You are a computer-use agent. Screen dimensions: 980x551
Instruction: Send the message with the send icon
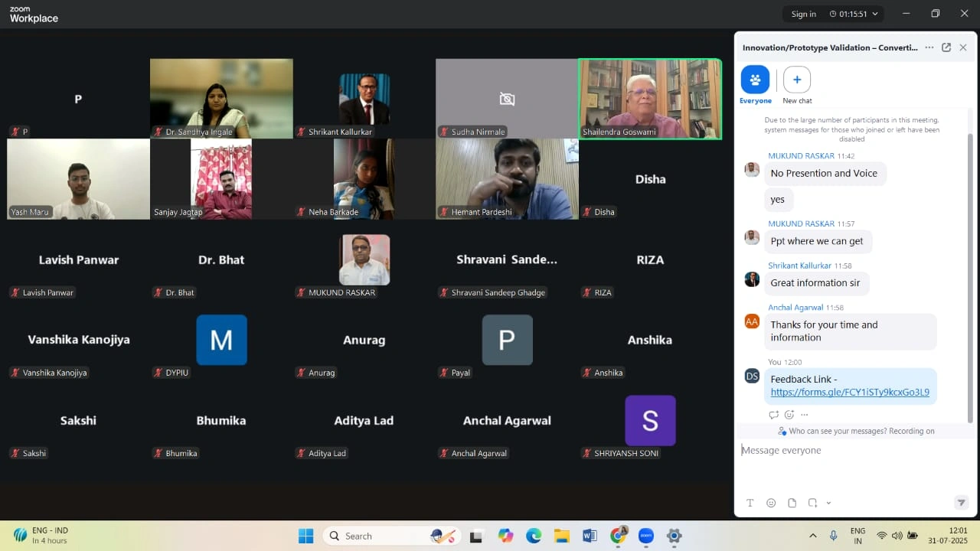tap(961, 503)
